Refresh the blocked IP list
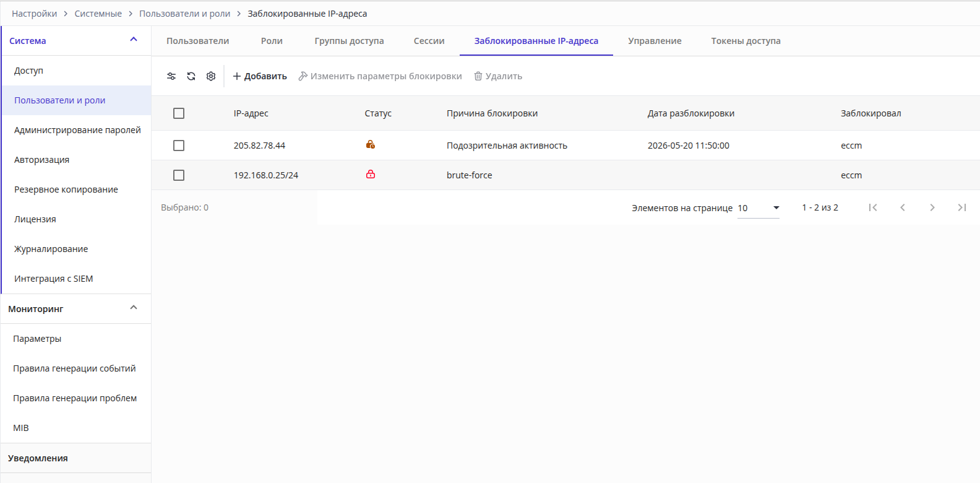Viewport: 980px width, 483px height. (x=191, y=76)
